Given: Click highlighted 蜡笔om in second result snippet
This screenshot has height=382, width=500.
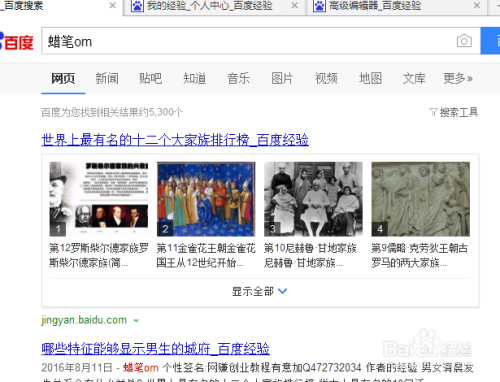Looking at the screenshot, I should pos(141,368).
